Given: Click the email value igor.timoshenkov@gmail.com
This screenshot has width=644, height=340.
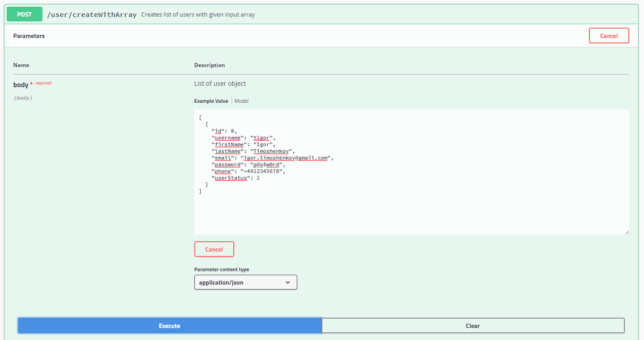Looking at the screenshot, I should [x=286, y=158].
